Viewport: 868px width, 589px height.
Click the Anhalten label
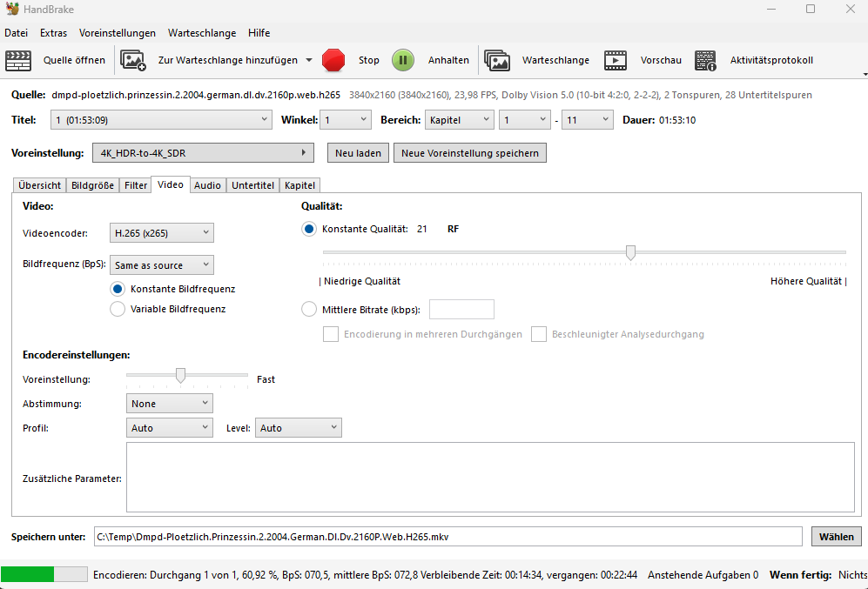[448, 60]
